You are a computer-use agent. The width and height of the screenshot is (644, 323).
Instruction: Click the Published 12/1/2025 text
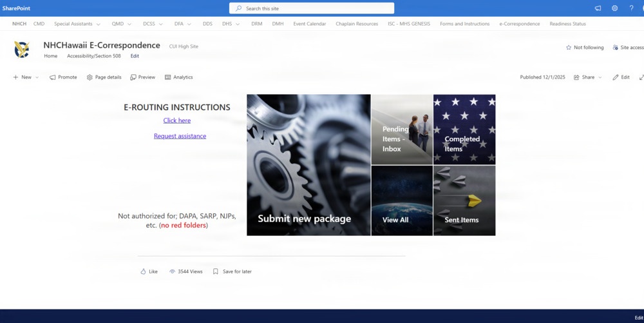(542, 77)
